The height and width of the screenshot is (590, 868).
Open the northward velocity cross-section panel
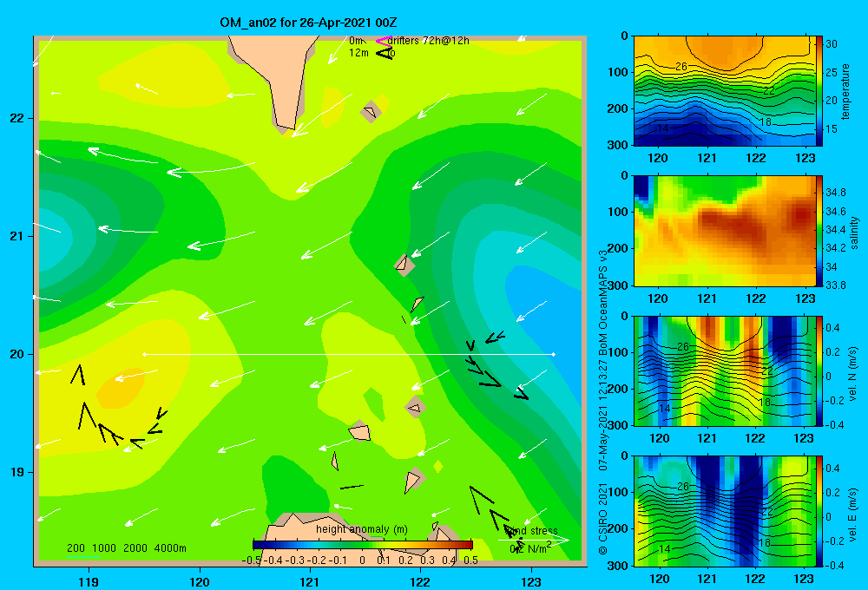point(724,370)
